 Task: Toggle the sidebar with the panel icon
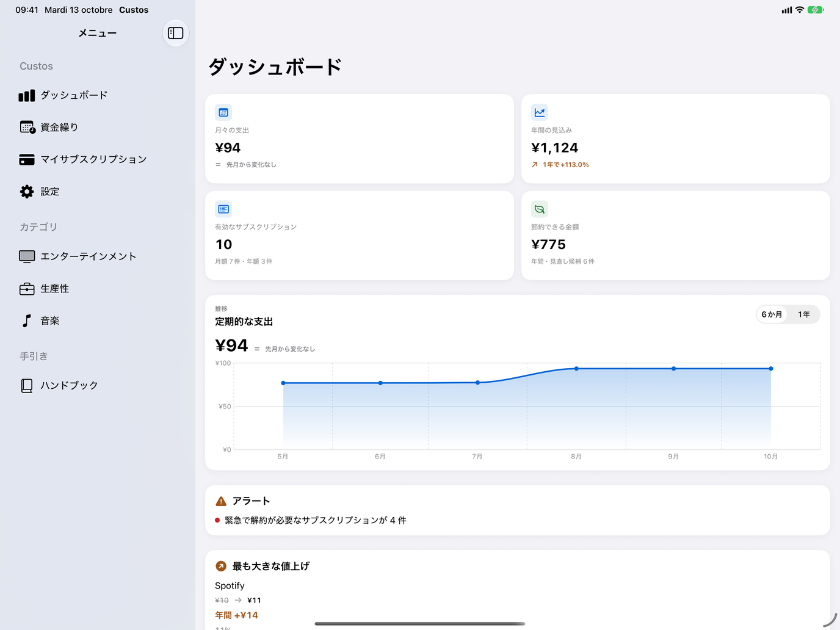click(176, 33)
